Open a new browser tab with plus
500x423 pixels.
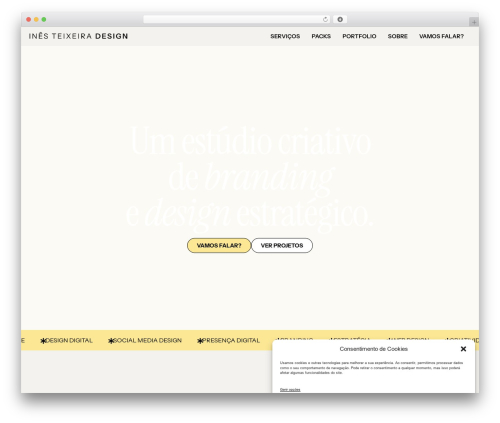click(x=474, y=22)
